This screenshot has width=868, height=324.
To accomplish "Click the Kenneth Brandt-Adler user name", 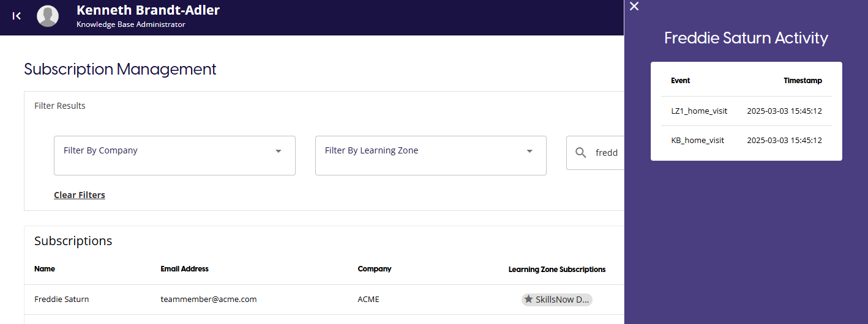I will 148,10.
